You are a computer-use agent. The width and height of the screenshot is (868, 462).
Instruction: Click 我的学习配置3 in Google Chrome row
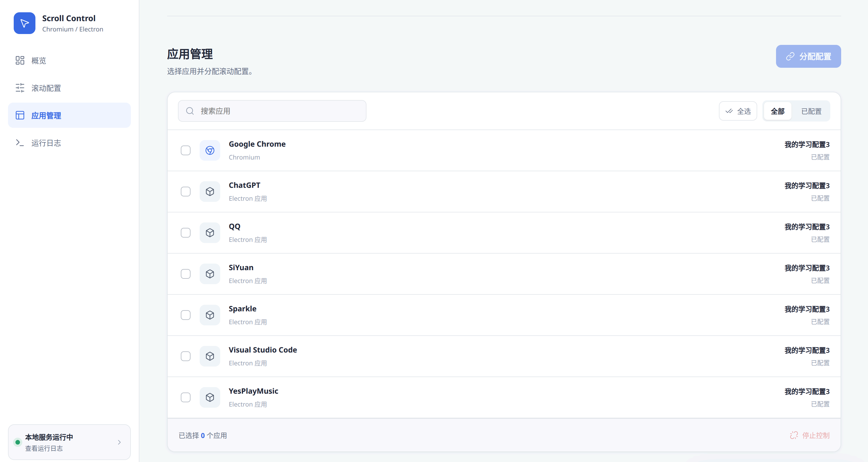pyautogui.click(x=807, y=144)
